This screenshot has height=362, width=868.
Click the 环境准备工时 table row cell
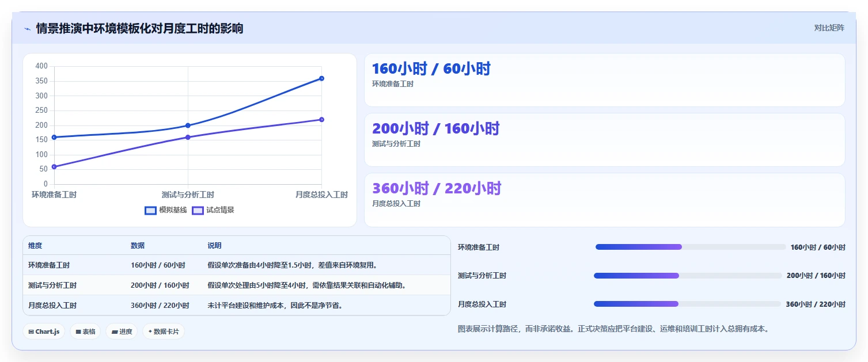pos(49,265)
